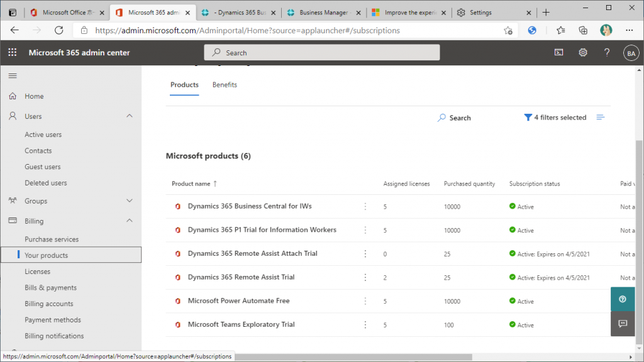Screen dimensions: 644x362
Task: Open the browser Collections icon
Action: [x=583, y=30]
